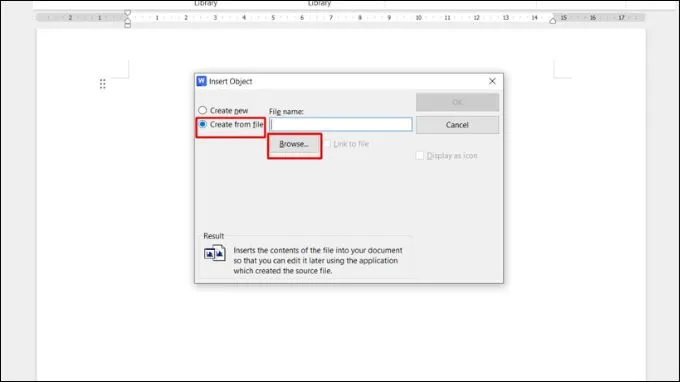Image resolution: width=680 pixels, height=382 pixels.
Task: Check the Link to file checkbox
Action: click(x=327, y=144)
